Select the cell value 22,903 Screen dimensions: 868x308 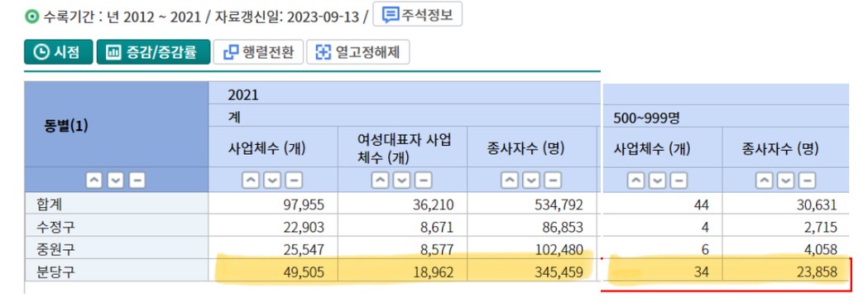click(303, 227)
